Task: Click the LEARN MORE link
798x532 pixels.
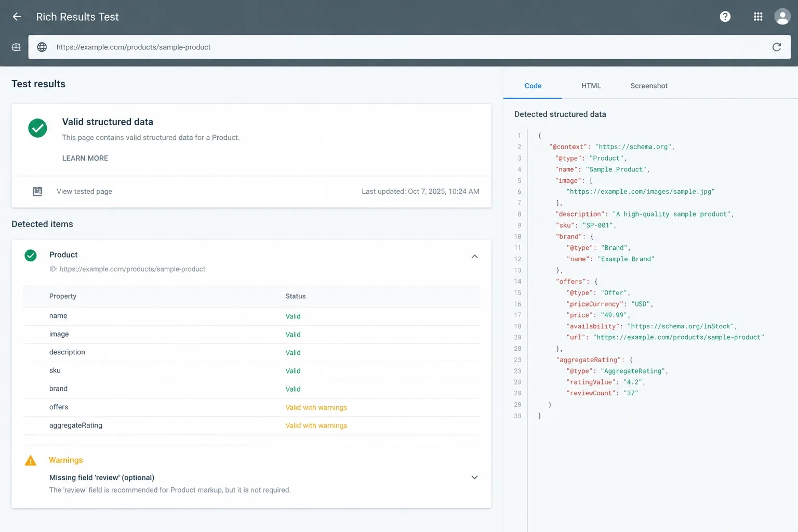Action: 85,158
